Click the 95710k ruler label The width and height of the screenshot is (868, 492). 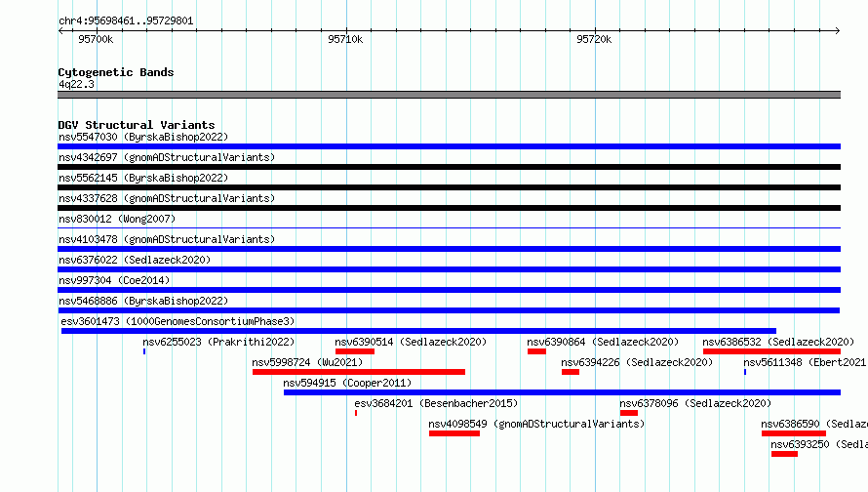point(345,39)
